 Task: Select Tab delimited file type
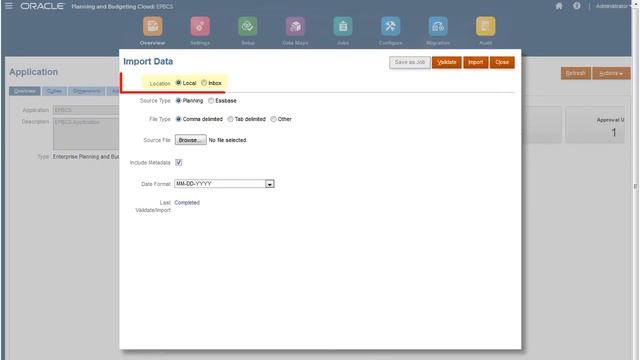pos(230,119)
